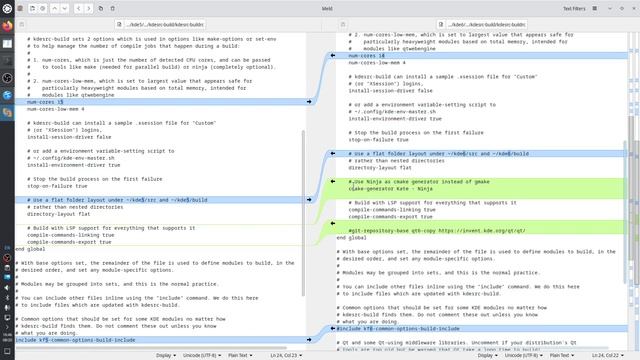Click the blue globe browser icon in dock
The width and height of the screenshot is (640, 360).
[x=7, y=95]
